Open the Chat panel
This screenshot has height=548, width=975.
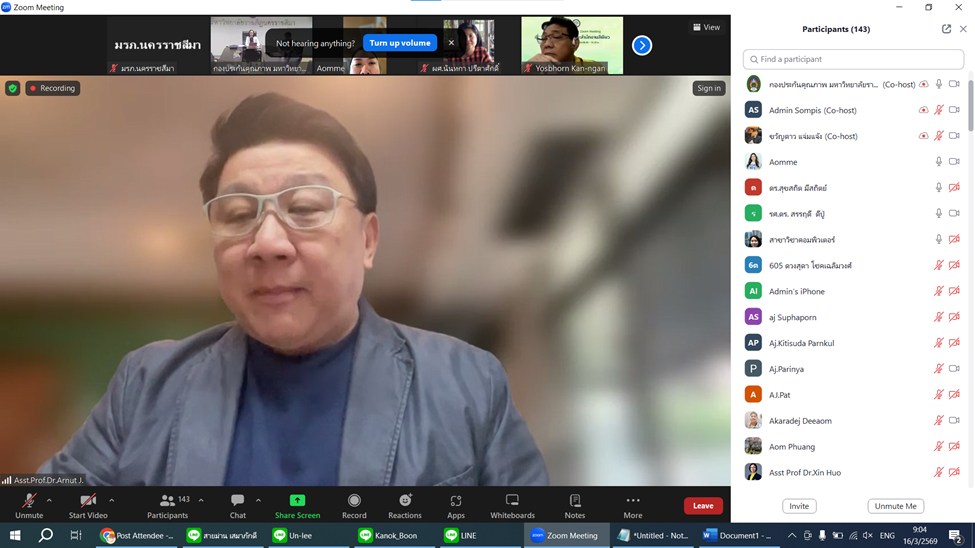click(x=237, y=501)
